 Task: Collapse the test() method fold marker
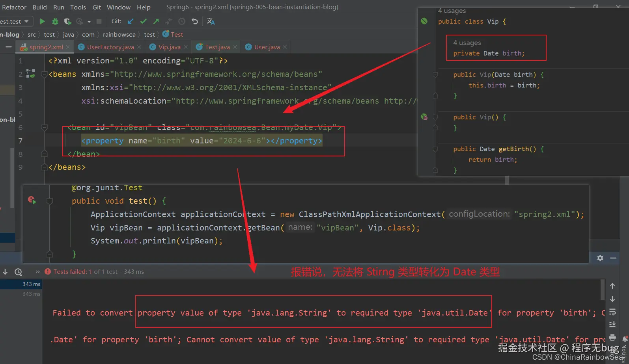(50, 201)
